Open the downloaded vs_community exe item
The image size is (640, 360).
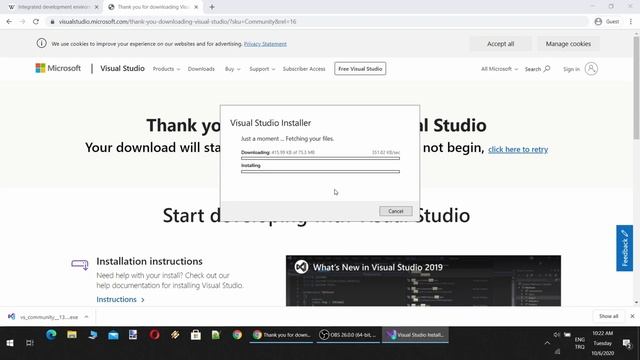(x=43, y=317)
